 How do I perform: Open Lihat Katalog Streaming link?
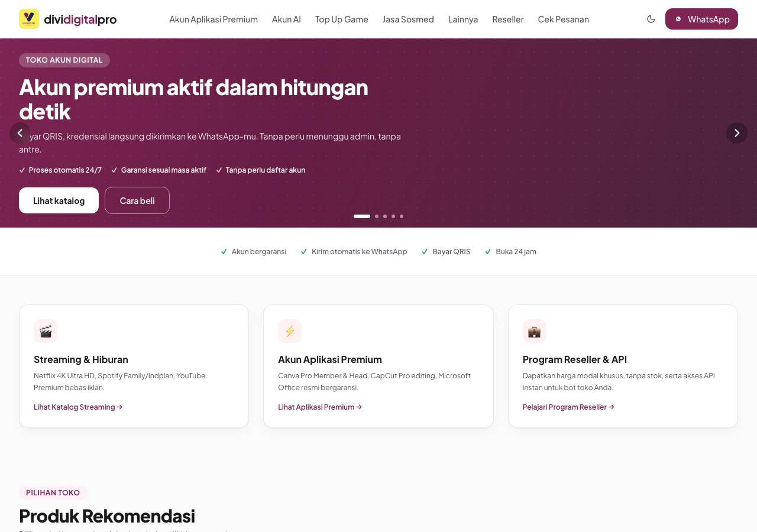tap(78, 407)
